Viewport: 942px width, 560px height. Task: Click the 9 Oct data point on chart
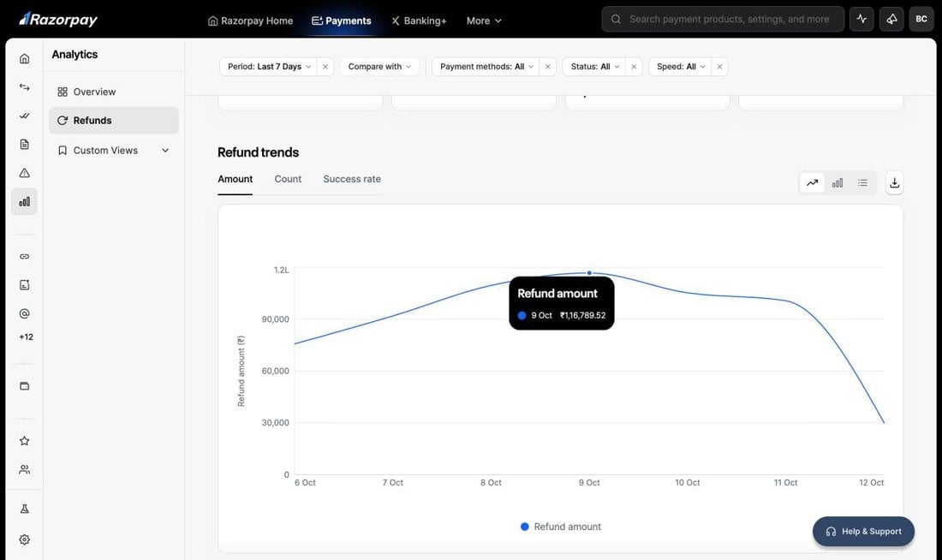[589, 273]
